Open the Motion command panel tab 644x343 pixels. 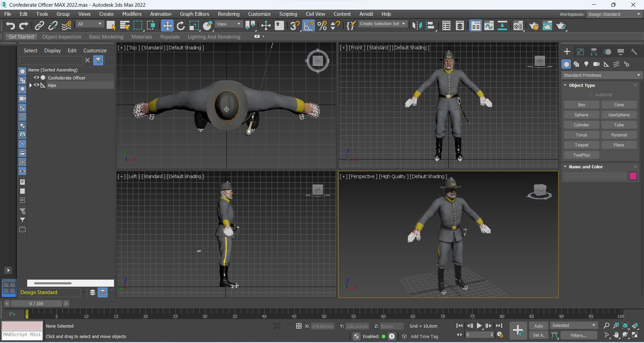pyautogui.click(x=607, y=52)
